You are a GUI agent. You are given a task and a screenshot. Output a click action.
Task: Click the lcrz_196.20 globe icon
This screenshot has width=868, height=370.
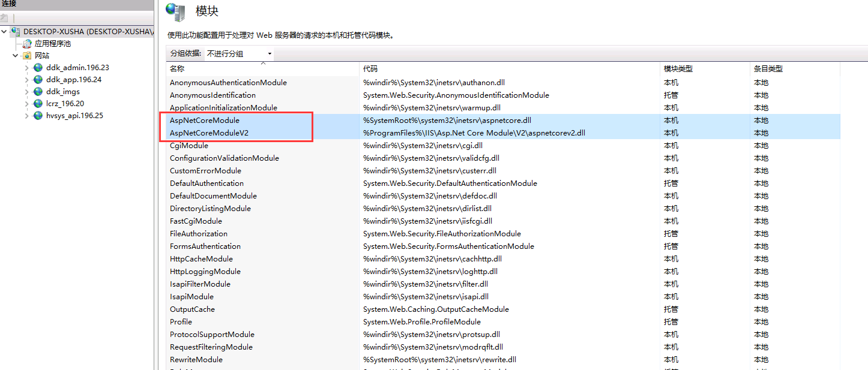pos(38,104)
